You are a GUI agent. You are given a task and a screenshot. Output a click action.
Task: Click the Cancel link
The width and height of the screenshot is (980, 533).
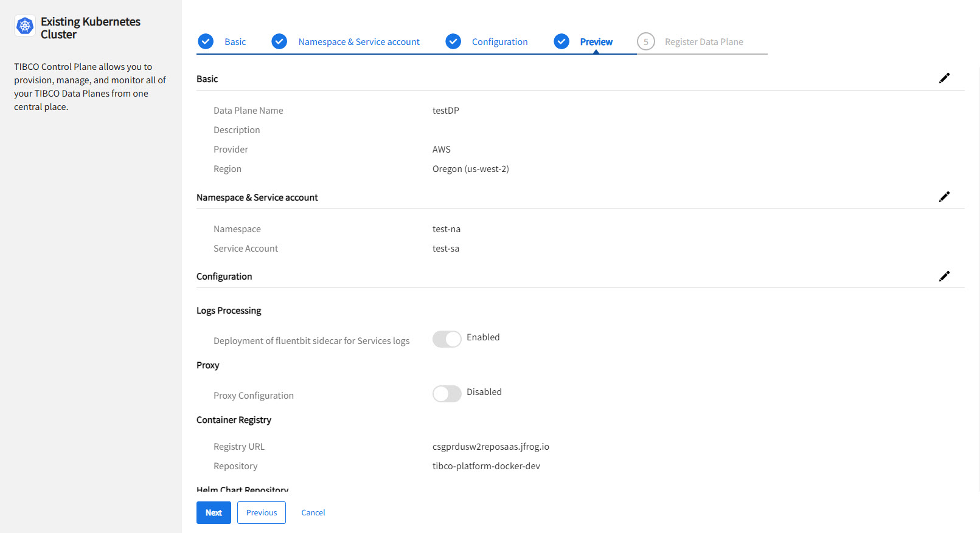click(313, 513)
